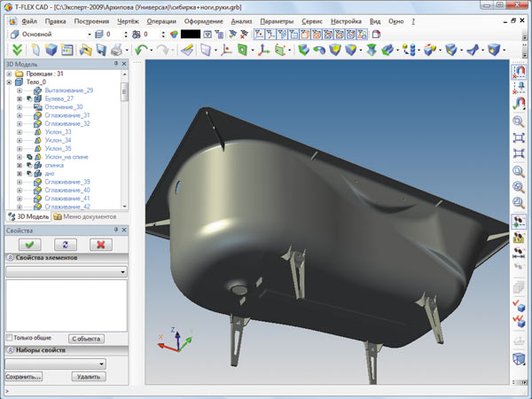
Task: Open the Построения menu
Action: (x=91, y=21)
